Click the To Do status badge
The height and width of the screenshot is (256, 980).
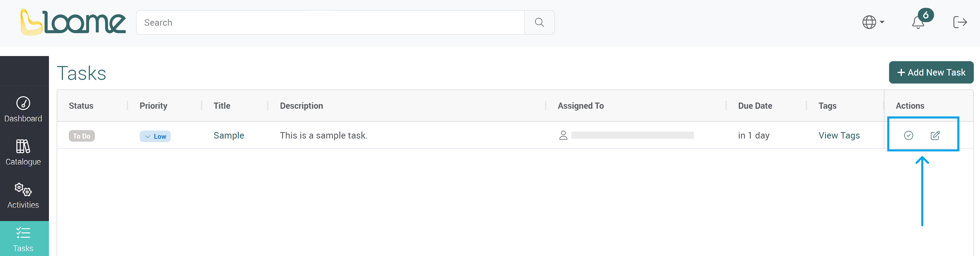pyautogui.click(x=82, y=136)
